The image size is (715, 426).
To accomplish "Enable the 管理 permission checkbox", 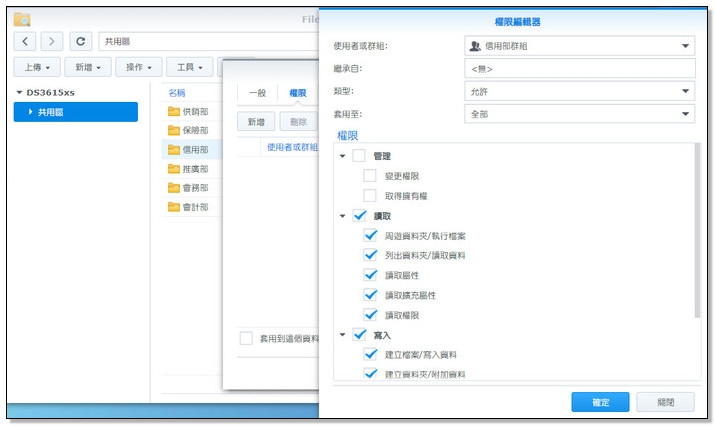I will tap(359, 156).
